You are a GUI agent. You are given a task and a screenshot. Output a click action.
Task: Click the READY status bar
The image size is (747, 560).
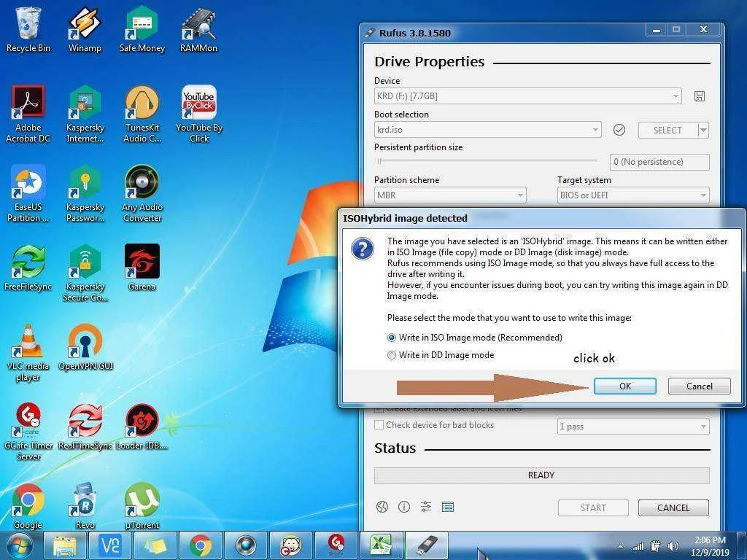pos(542,475)
